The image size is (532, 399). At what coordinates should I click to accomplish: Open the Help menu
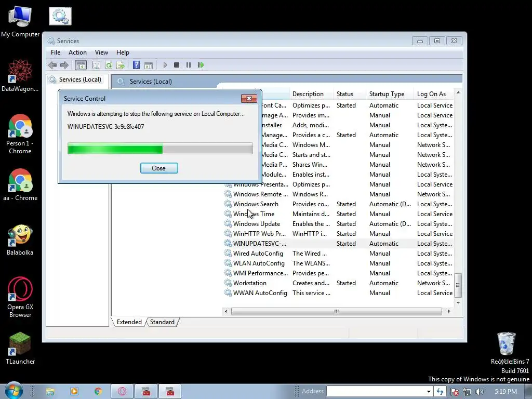click(x=123, y=52)
